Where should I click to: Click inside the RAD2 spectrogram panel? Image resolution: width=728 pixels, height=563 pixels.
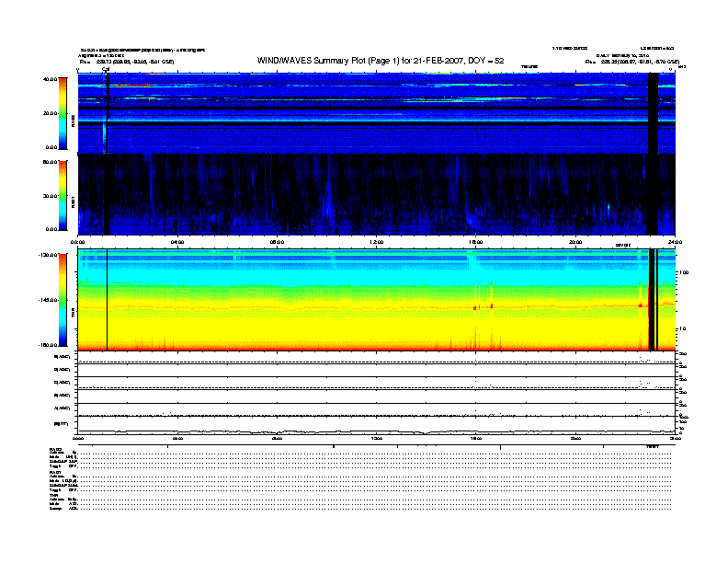[x=376, y=113]
